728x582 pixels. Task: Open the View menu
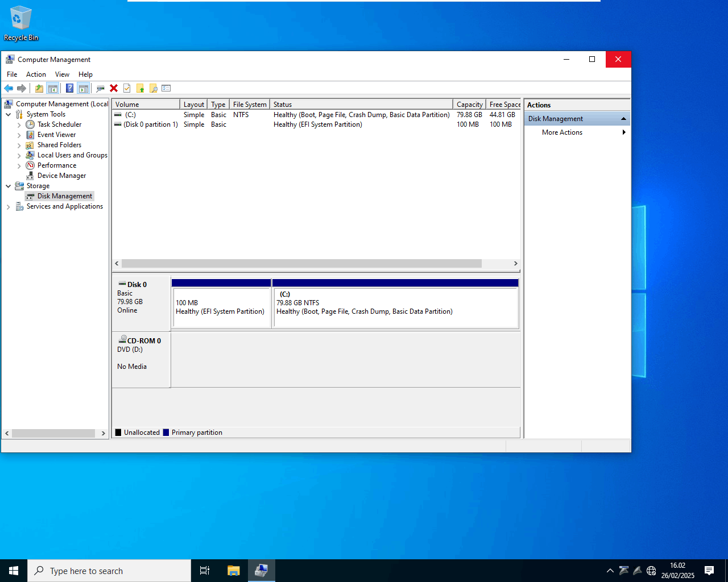click(x=62, y=74)
